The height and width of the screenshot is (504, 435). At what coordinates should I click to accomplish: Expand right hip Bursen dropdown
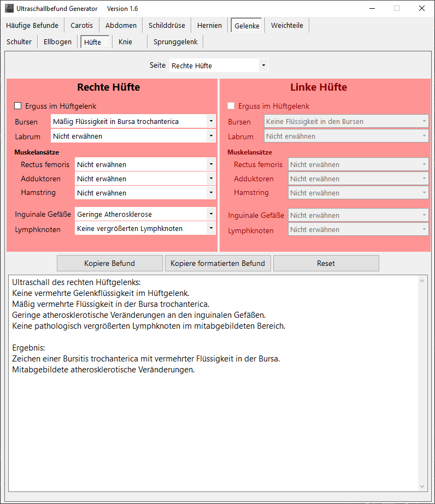pyautogui.click(x=211, y=121)
